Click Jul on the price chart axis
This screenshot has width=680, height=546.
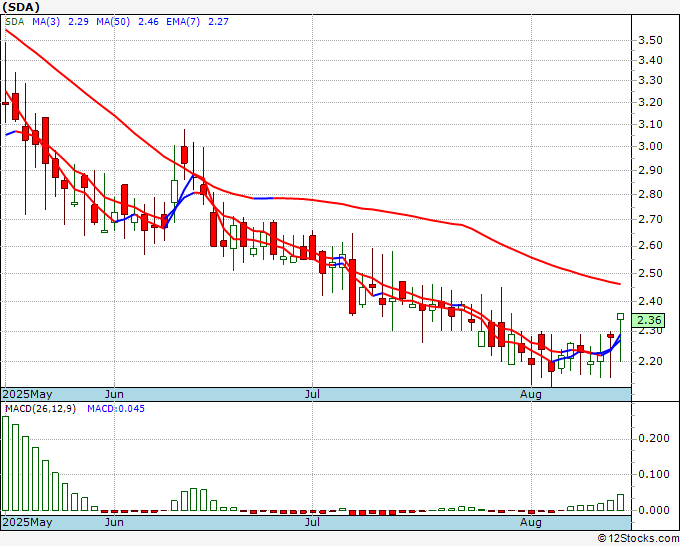pos(312,394)
